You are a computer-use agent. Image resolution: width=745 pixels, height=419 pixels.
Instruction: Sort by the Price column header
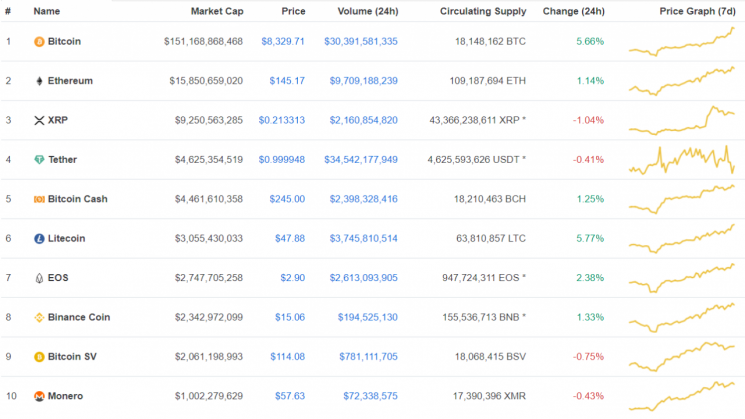click(x=293, y=11)
